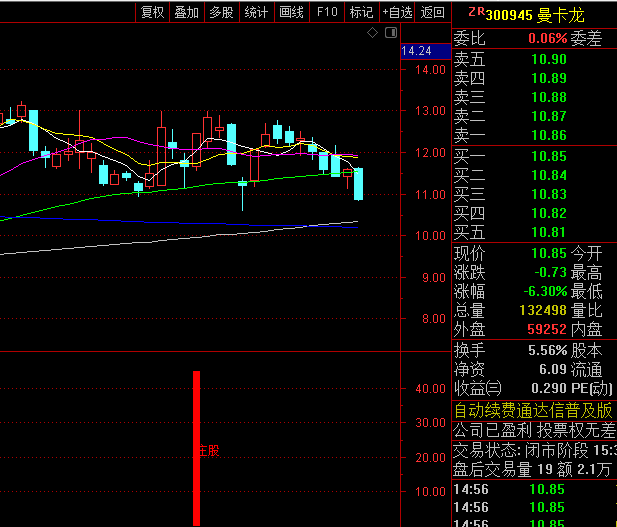Add stock with +自选 button

coord(397,12)
